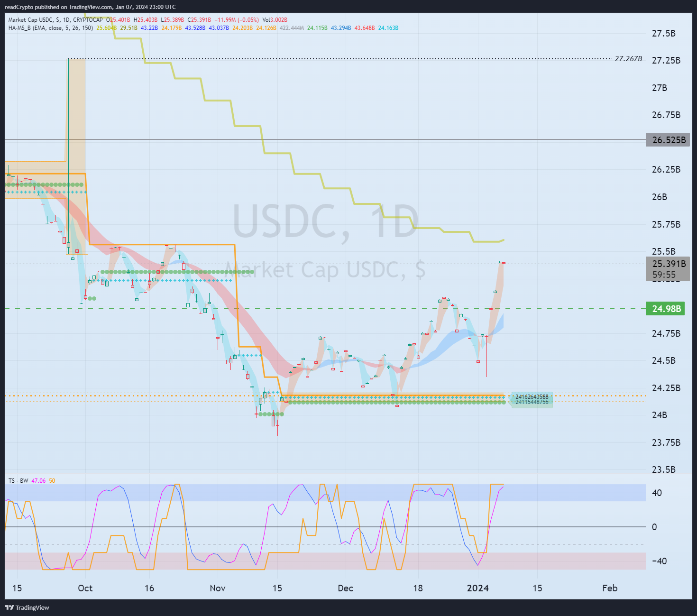Click the 16 label on time axis

click(149, 588)
